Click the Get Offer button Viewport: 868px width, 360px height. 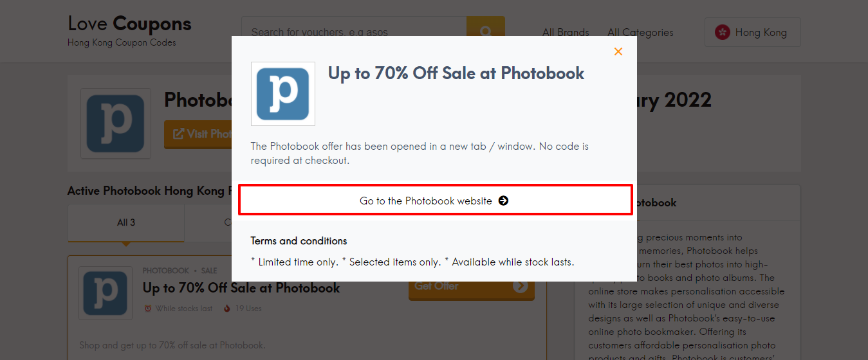pyautogui.click(x=472, y=286)
